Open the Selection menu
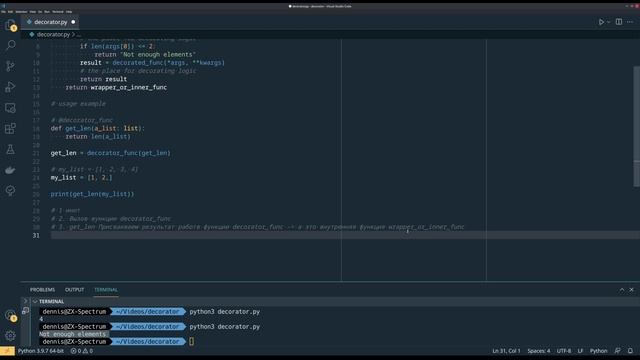 point(21,12)
